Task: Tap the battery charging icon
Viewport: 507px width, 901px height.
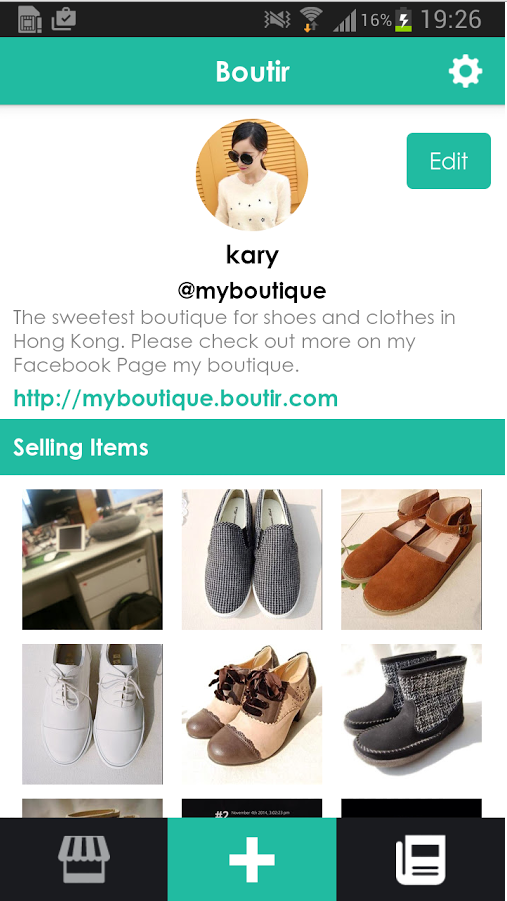Action: point(404,20)
